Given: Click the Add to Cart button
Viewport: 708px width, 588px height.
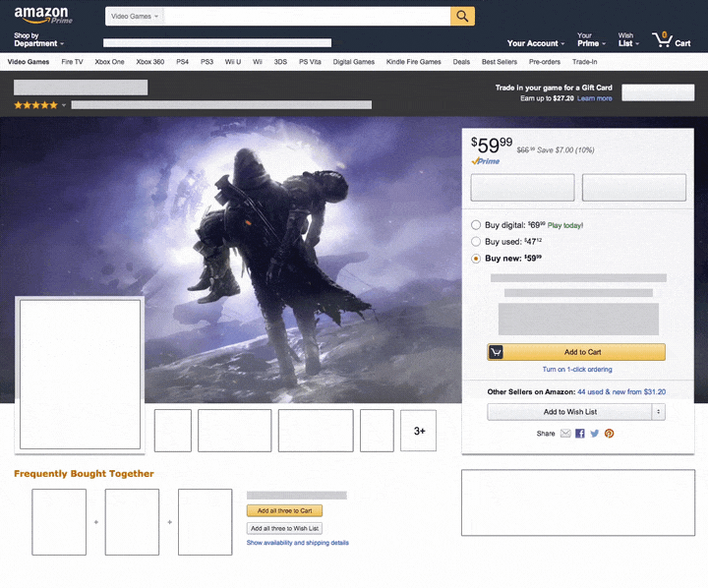Looking at the screenshot, I should (576, 352).
